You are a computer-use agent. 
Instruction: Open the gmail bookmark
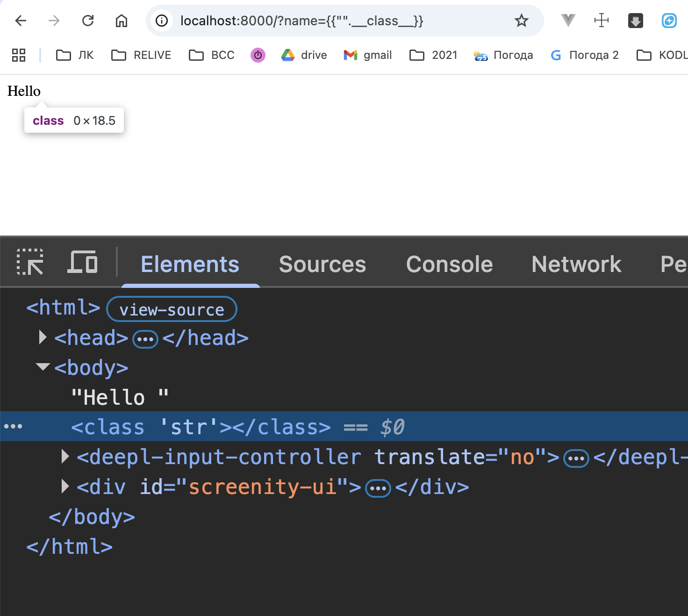tap(367, 55)
